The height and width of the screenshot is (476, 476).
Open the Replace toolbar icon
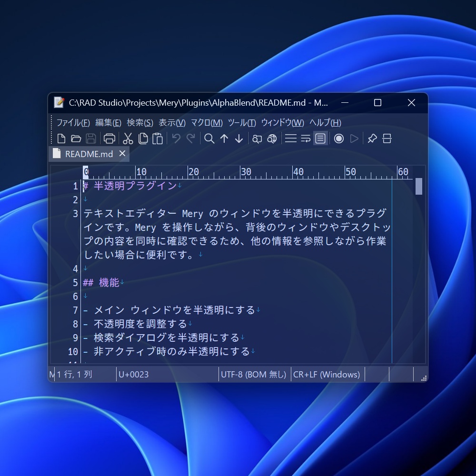tap(257, 139)
